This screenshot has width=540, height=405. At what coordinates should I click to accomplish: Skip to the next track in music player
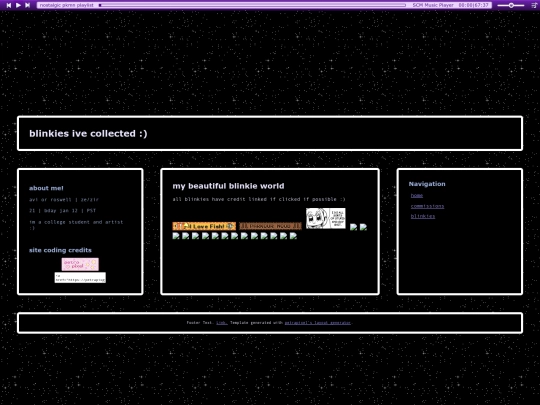(28, 5)
